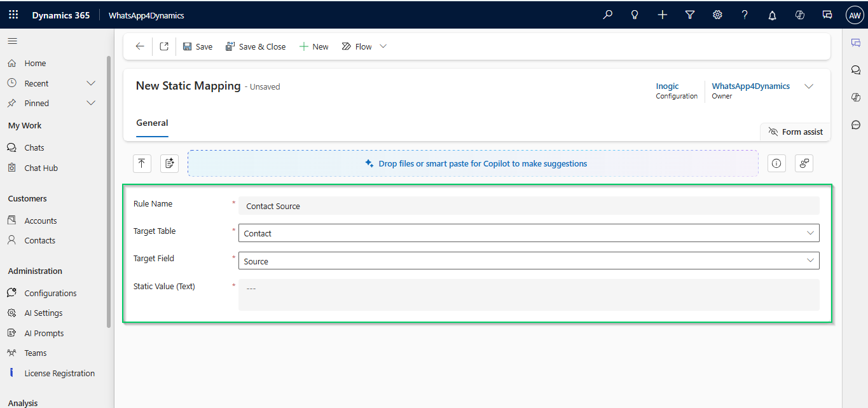Screen dimensions: 868x408
Task: Open the settings gear icon
Action: 717,15
